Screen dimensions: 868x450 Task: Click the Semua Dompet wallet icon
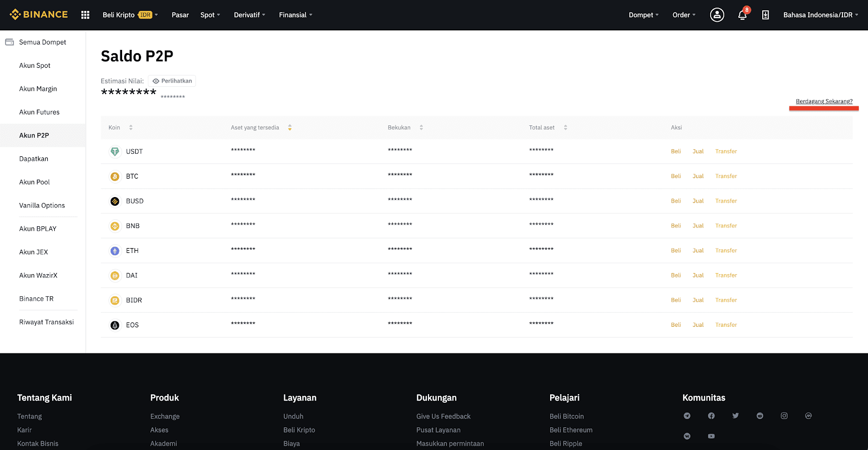click(x=9, y=42)
